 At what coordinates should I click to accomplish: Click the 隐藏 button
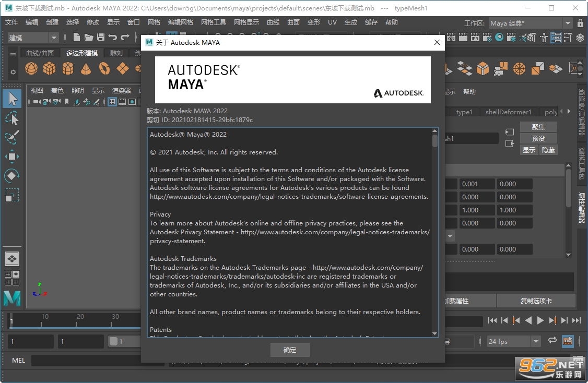coord(548,150)
